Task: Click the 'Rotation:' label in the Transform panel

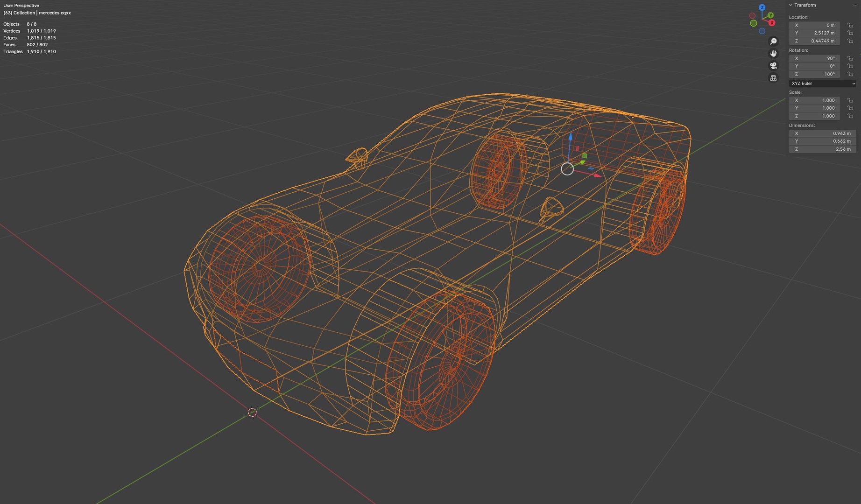Action: 798,50
